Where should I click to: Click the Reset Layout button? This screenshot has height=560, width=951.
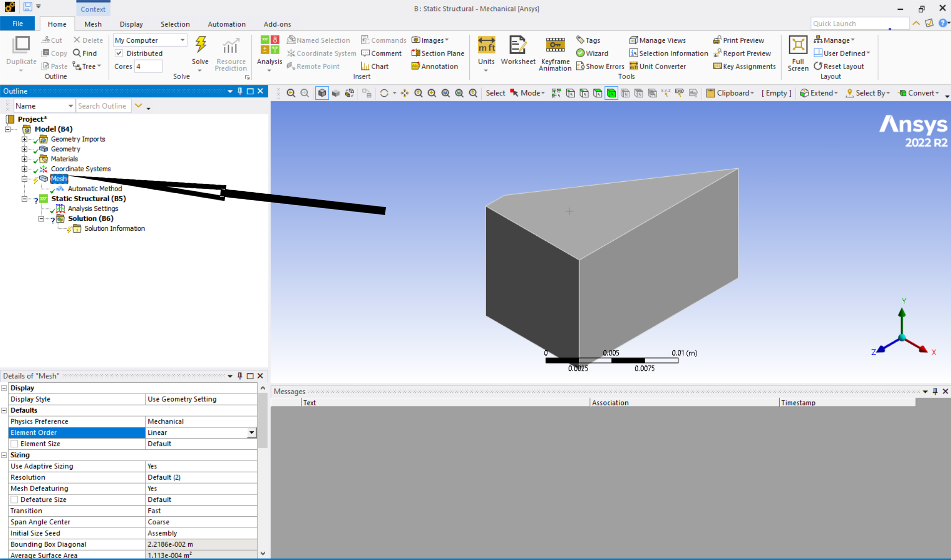coord(839,66)
